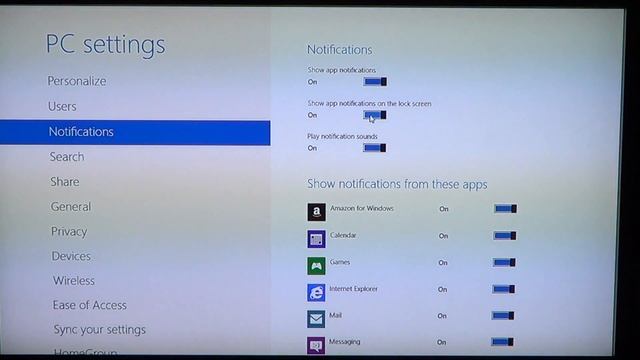Turn off Calendar notifications switch
The height and width of the screenshot is (360, 640).
(505, 236)
